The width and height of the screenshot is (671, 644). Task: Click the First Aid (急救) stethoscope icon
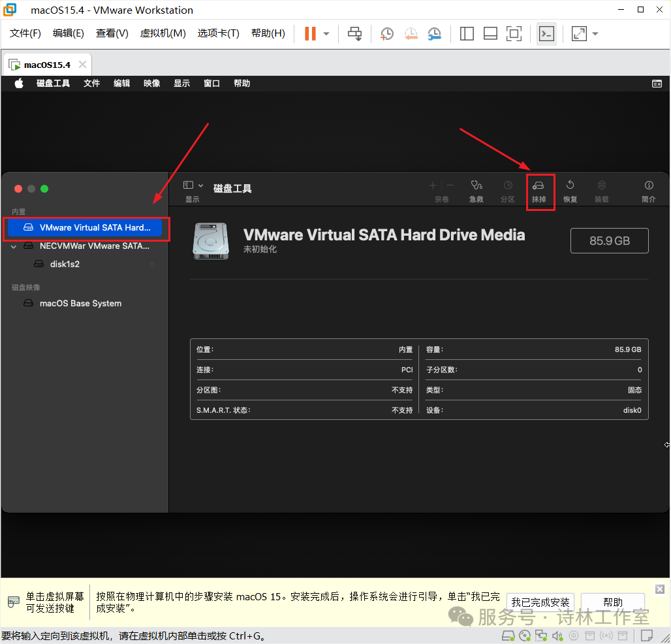pyautogui.click(x=476, y=185)
